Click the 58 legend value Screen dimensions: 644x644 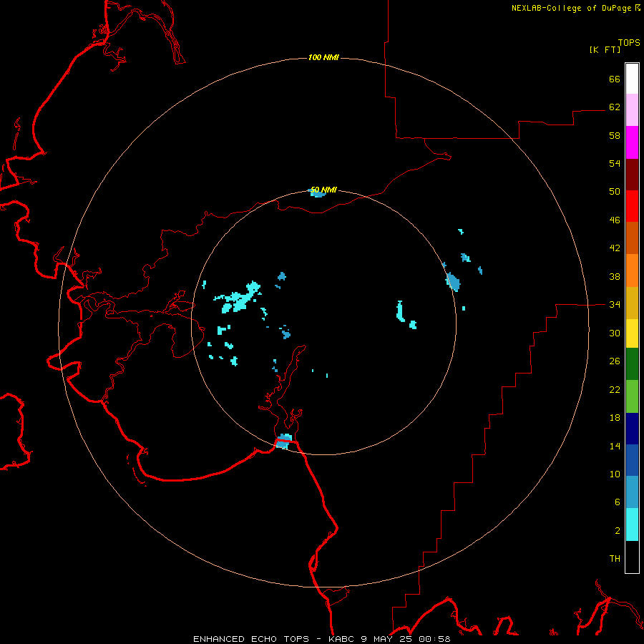[x=615, y=135]
